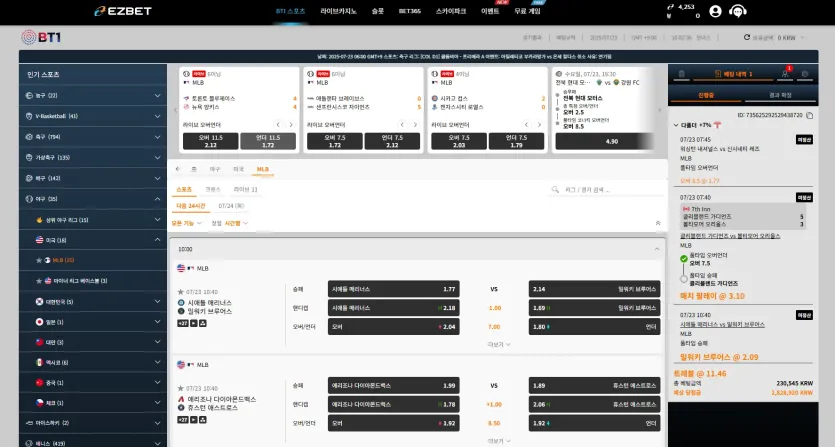Favorite MLB league star in sidebar
This screenshot has height=447, width=835.
point(39,261)
